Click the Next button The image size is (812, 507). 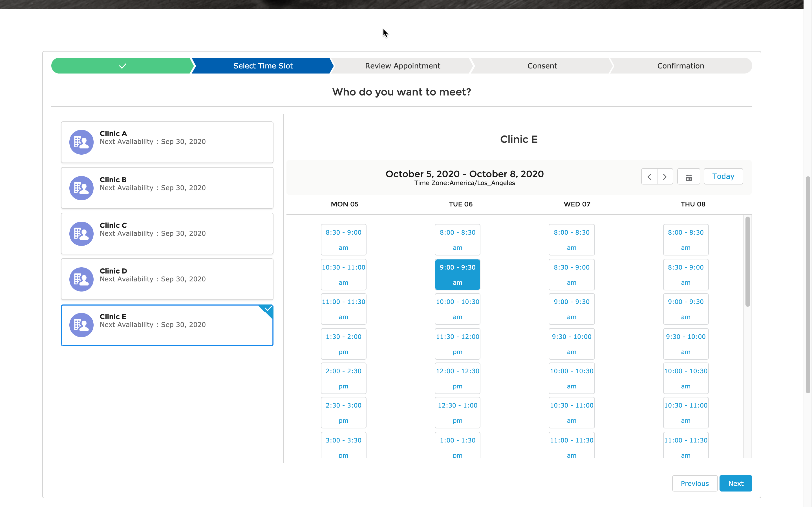[736, 483]
